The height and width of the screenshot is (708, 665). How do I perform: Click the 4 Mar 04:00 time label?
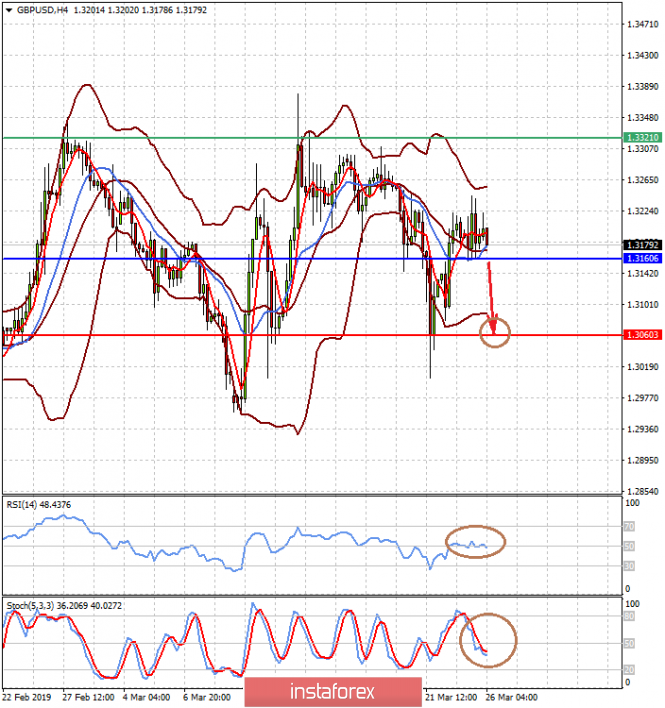(148, 697)
